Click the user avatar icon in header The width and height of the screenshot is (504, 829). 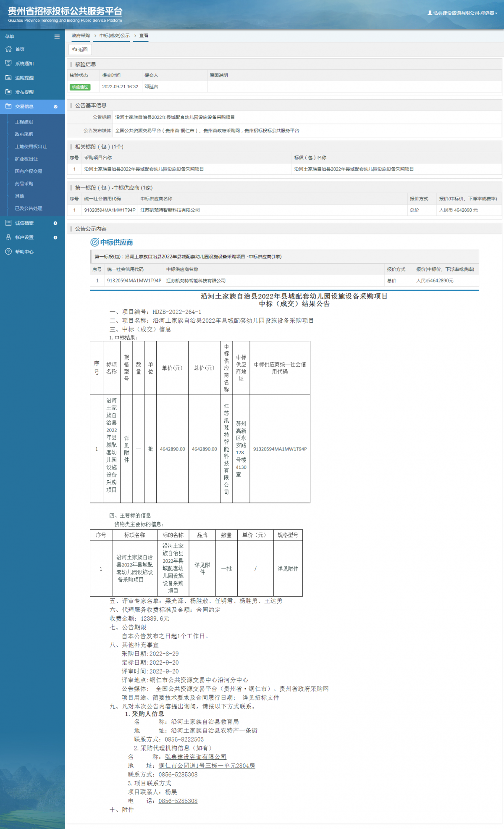(430, 13)
